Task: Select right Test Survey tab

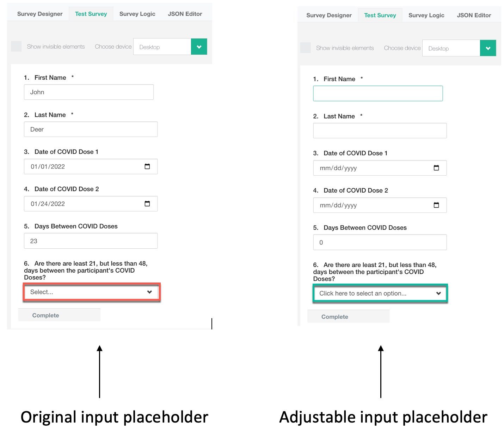Action: [380, 16]
